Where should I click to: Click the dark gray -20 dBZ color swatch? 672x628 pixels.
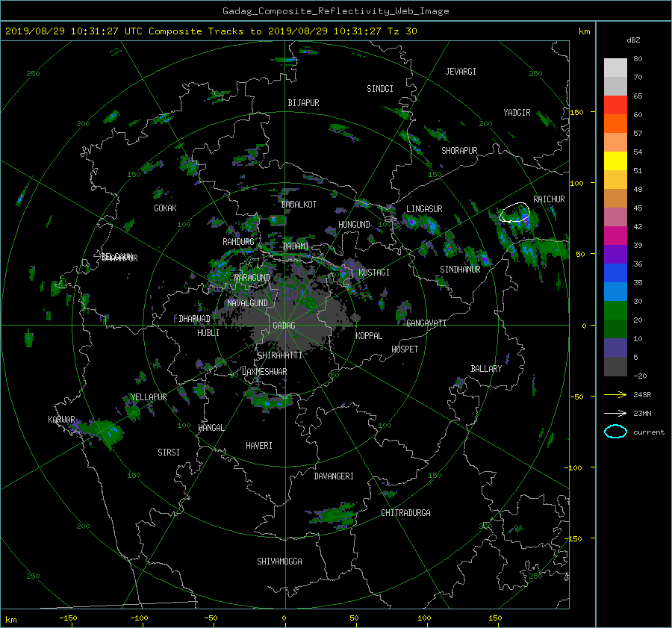pos(615,367)
